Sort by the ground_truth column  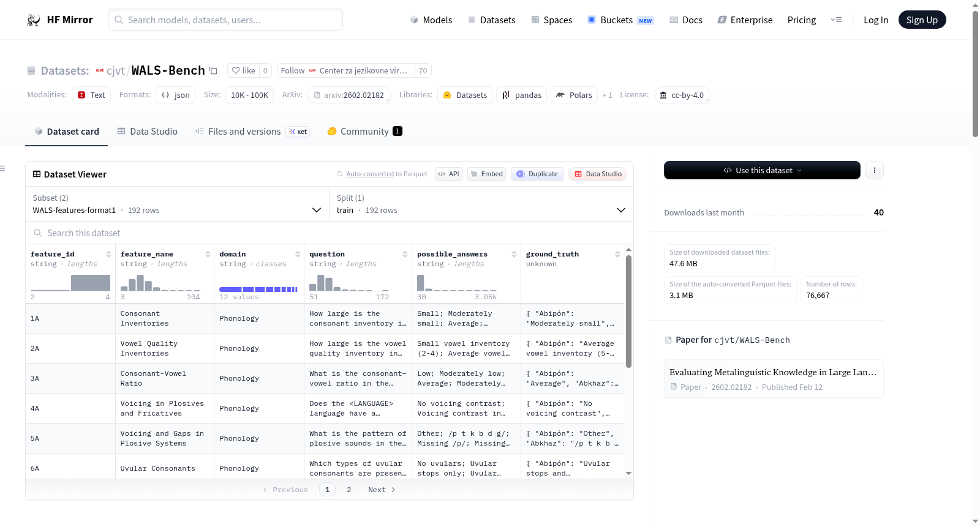coord(617,254)
